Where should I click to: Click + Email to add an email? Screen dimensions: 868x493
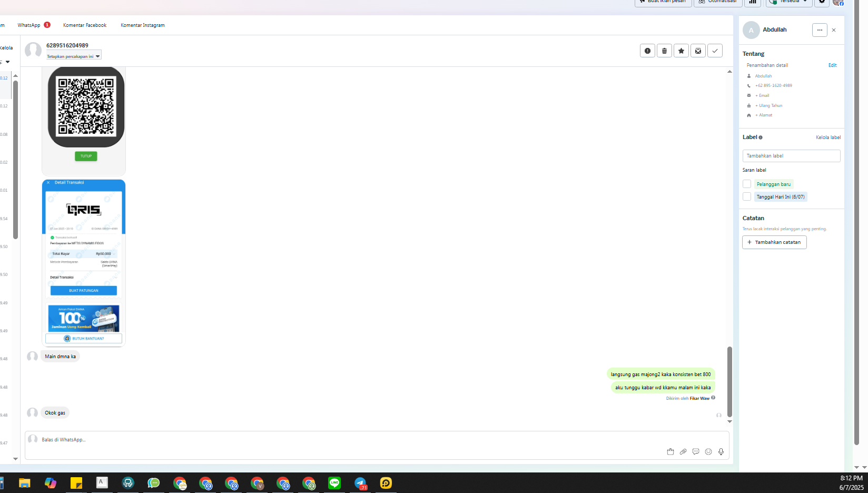tap(762, 95)
